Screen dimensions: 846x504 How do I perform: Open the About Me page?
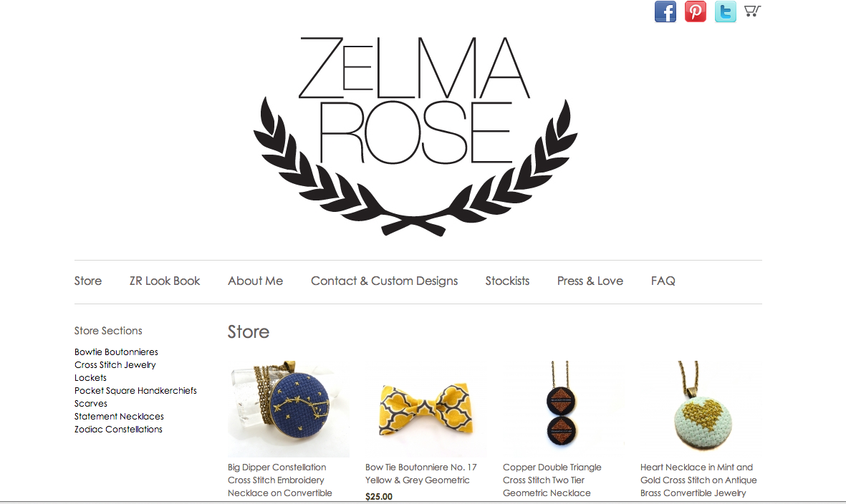click(255, 281)
